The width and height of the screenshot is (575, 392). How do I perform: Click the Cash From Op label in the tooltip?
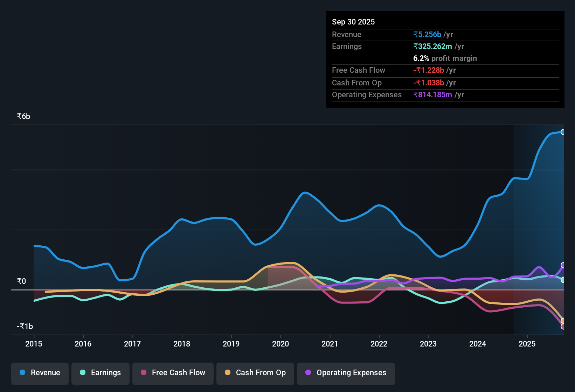point(356,83)
